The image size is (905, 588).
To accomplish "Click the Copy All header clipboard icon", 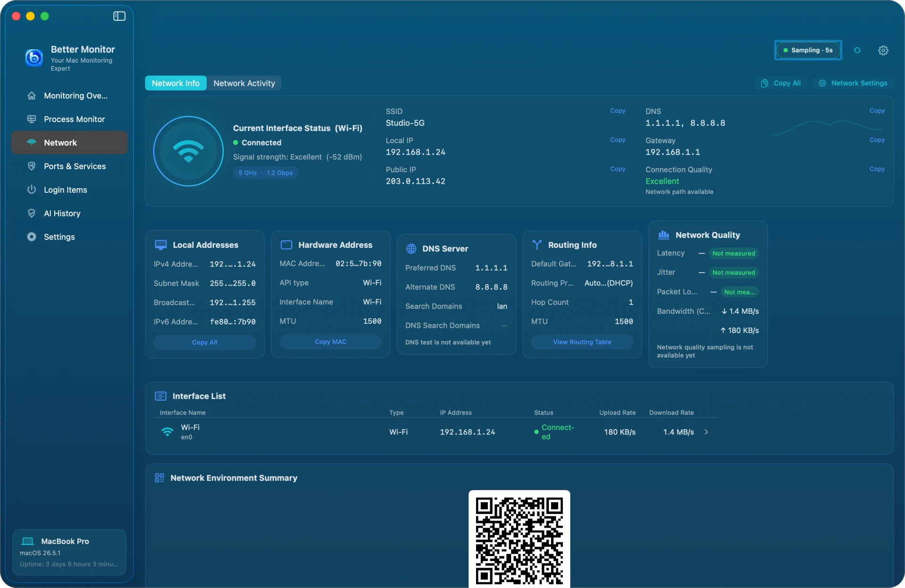I will [765, 83].
